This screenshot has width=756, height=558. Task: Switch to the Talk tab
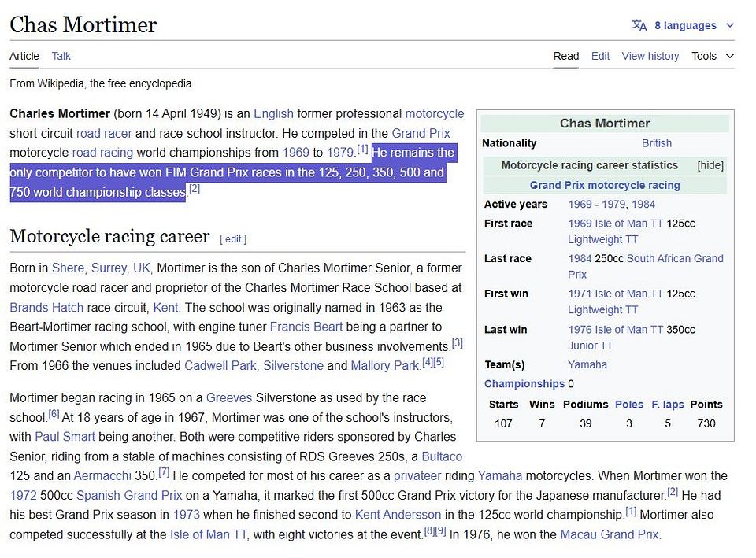61,56
